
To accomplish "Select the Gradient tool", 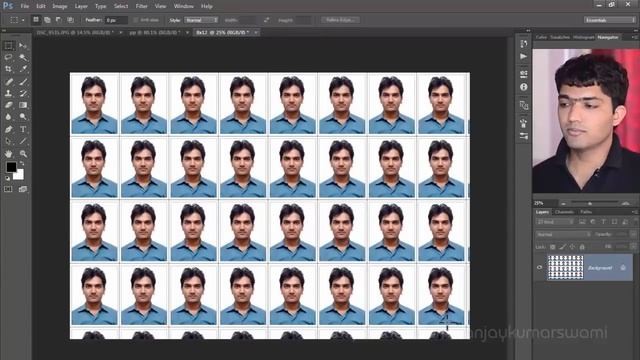I will [x=23, y=105].
